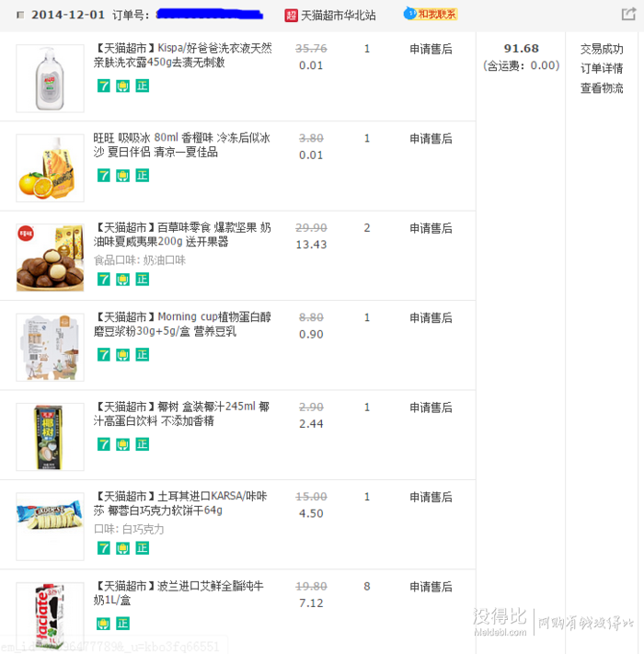The width and height of the screenshot is (644, 654).
Task: Tick the order checkbox beside 2014-12-01
Action: pos(19,16)
